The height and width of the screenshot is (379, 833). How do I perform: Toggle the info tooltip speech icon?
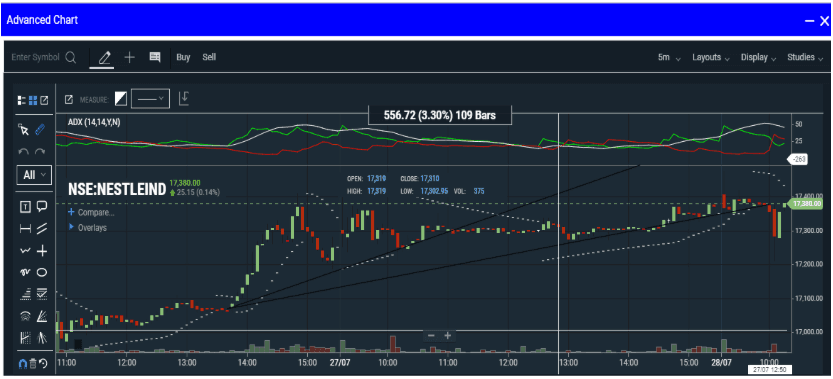tap(155, 57)
